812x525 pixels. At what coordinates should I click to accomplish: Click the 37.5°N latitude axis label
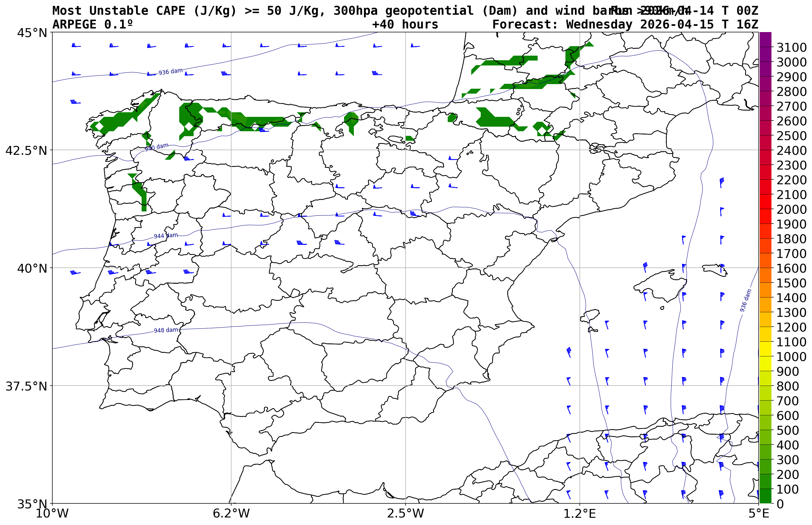(x=26, y=386)
